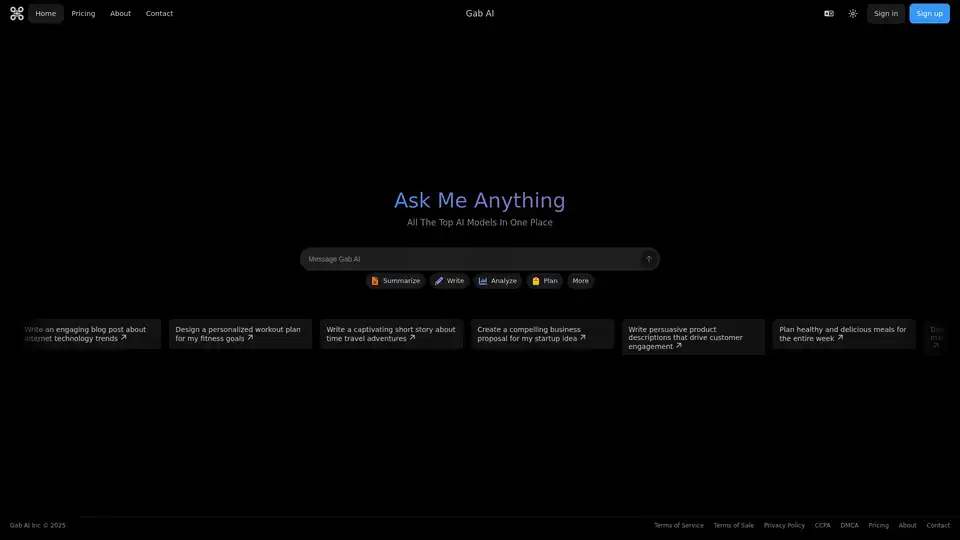Image resolution: width=960 pixels, height=540 pixels.
Task: Open the Pricing page in top nav
Action: click(x=83, y=14)
